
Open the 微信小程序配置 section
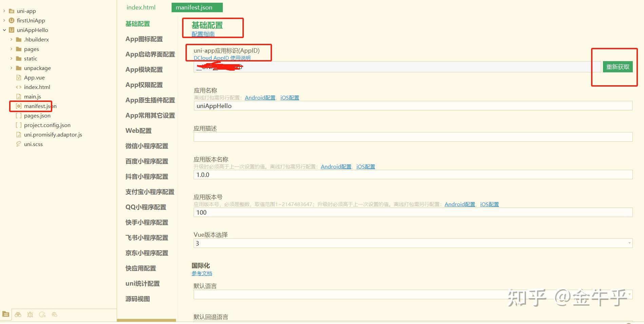coord(146,146)
